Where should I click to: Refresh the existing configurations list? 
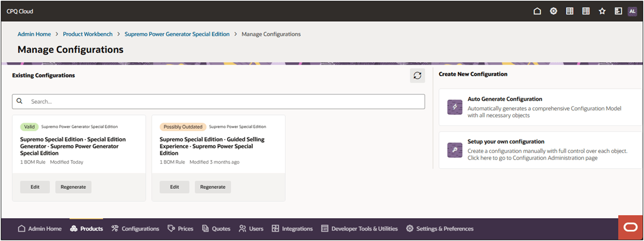point(417,76)
